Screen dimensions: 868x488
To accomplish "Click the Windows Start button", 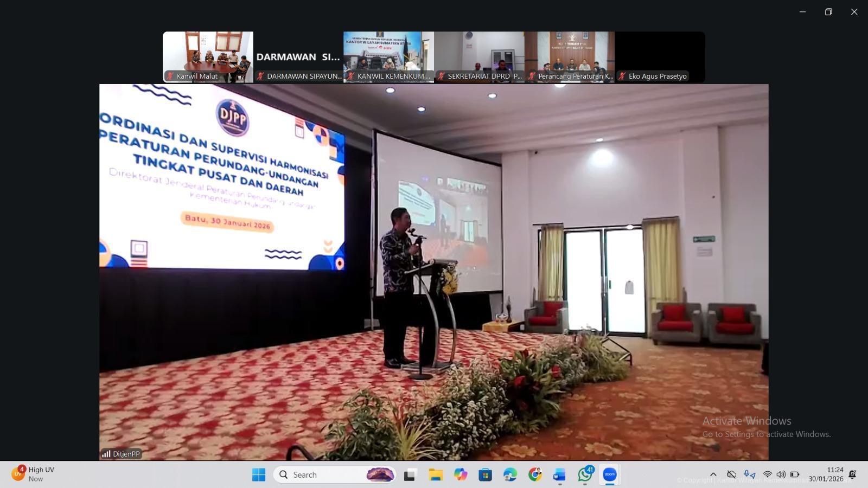I will point(259,474).
